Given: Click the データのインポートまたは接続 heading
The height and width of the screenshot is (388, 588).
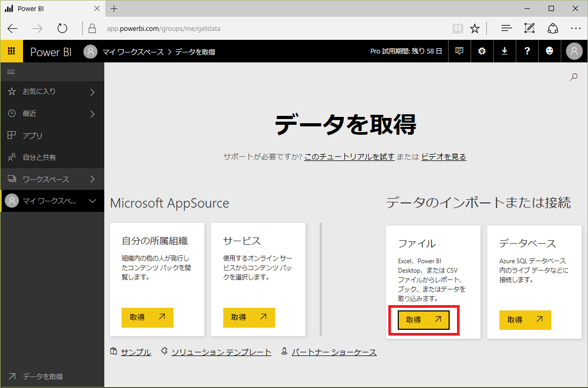Looking at the screenshot, I should (478, 202).
